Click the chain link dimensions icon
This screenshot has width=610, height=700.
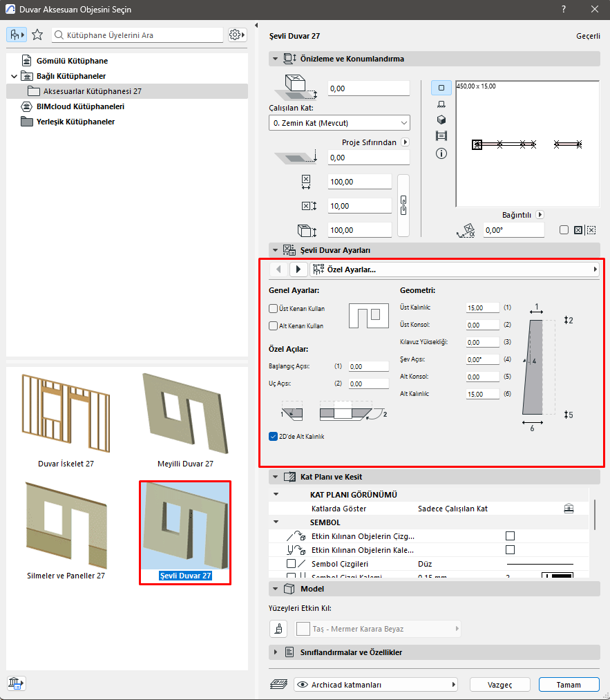tap(403, 205)
